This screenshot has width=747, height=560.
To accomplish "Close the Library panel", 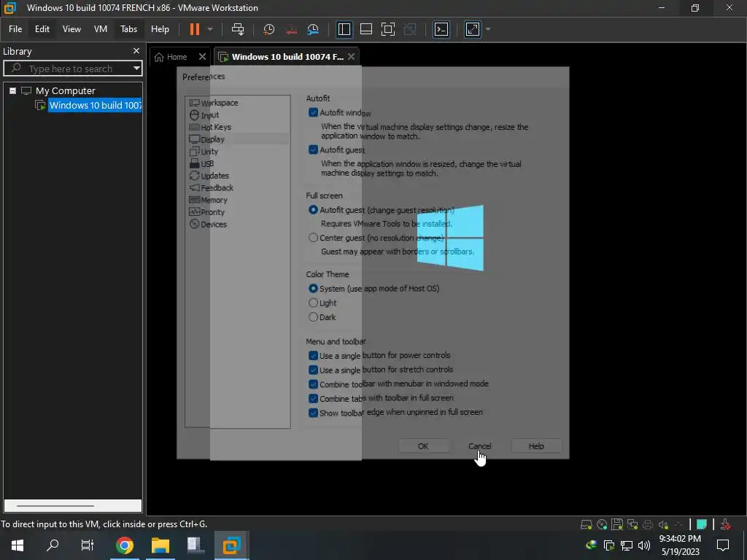I will [x=136, y=50].
